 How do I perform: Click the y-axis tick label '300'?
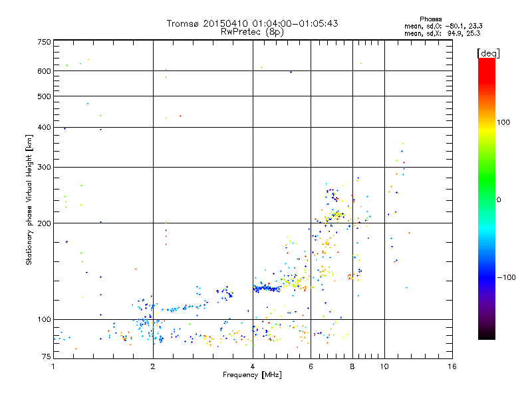point(44,168)
